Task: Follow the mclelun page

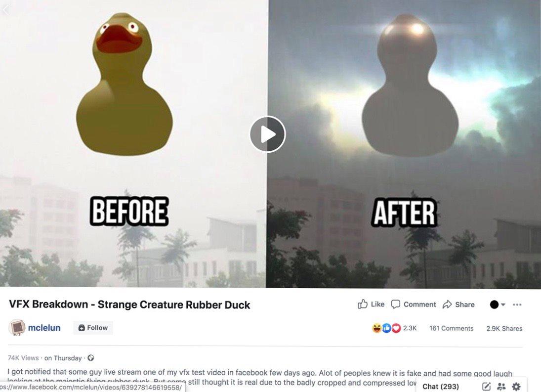Action: [93, 328]
